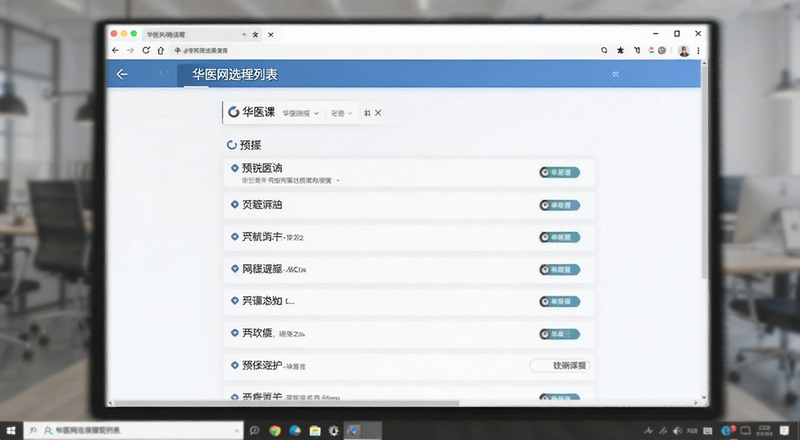
Task: Open the browser home page icon
Action: pos(161,51)
